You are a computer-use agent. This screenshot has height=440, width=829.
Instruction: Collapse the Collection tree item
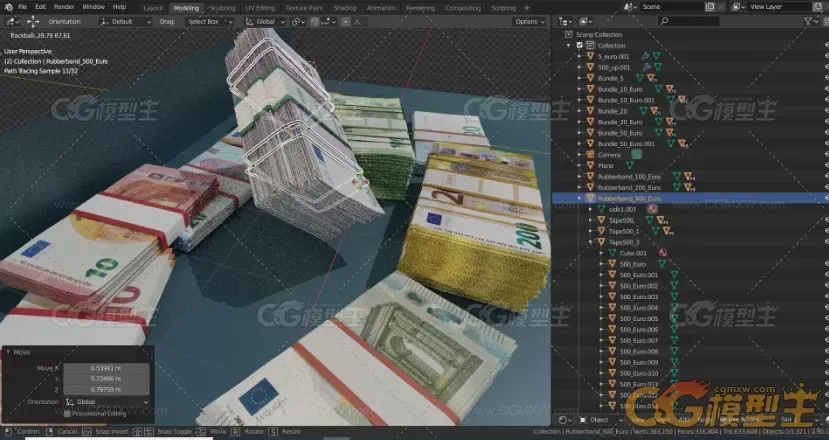pos(569,45)
